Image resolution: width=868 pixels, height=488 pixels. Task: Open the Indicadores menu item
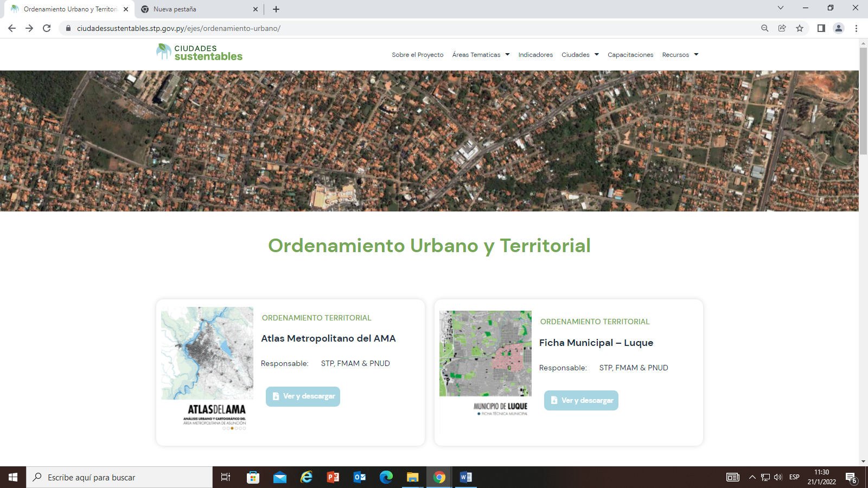[535, 55]
